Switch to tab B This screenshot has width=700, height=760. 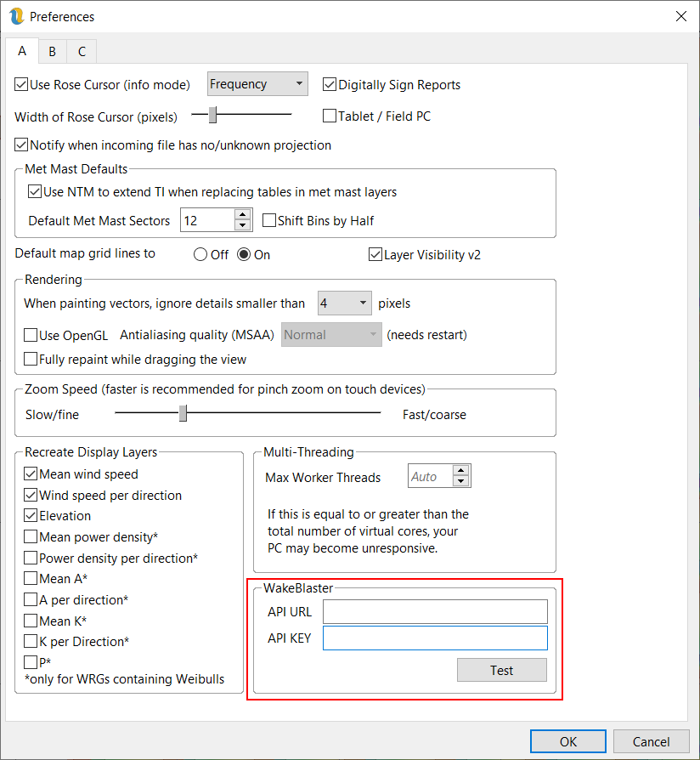pyautogui.click(x=52, y=52)
